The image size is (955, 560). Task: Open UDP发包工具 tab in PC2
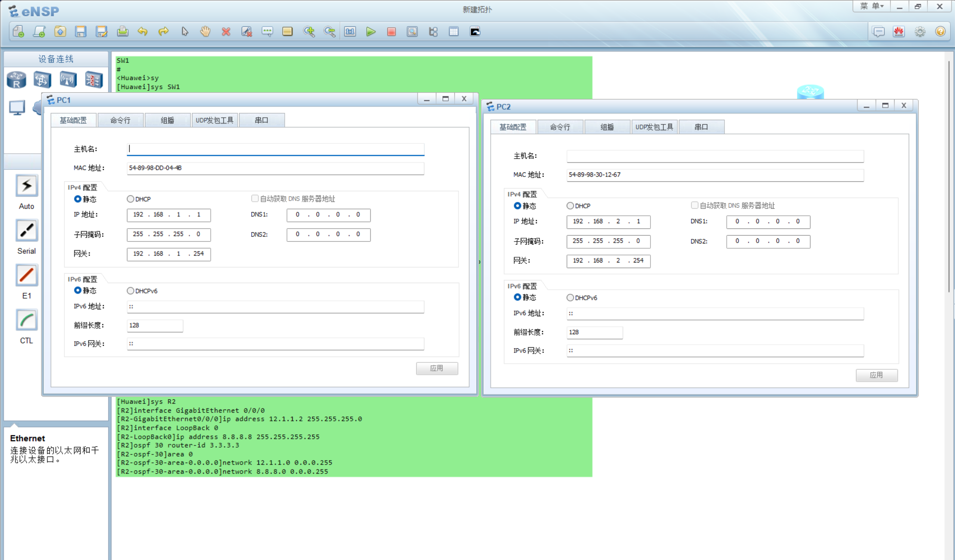[x=654, y=127]
